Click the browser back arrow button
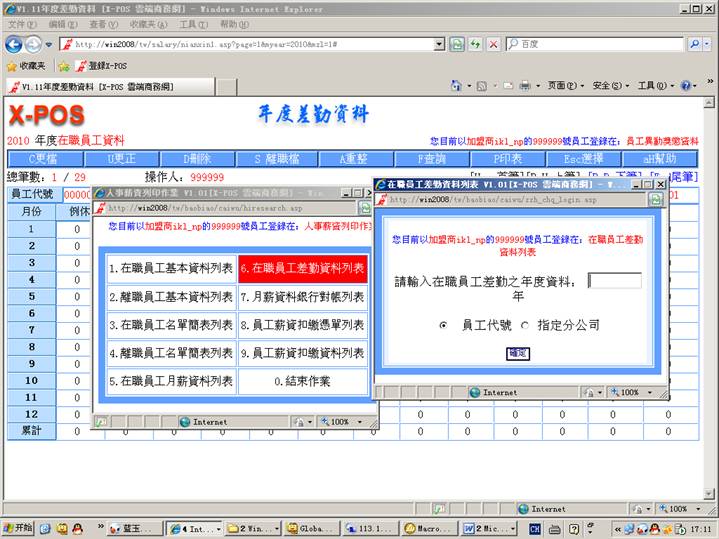 click(14, 44)
